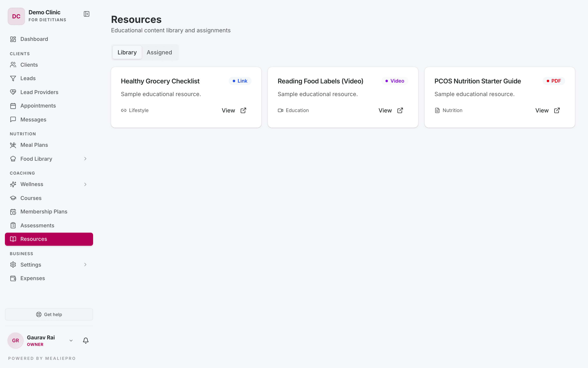Click the Messages chat bubble icon
The width and height of the screenshot is (588, 368).
13,120
